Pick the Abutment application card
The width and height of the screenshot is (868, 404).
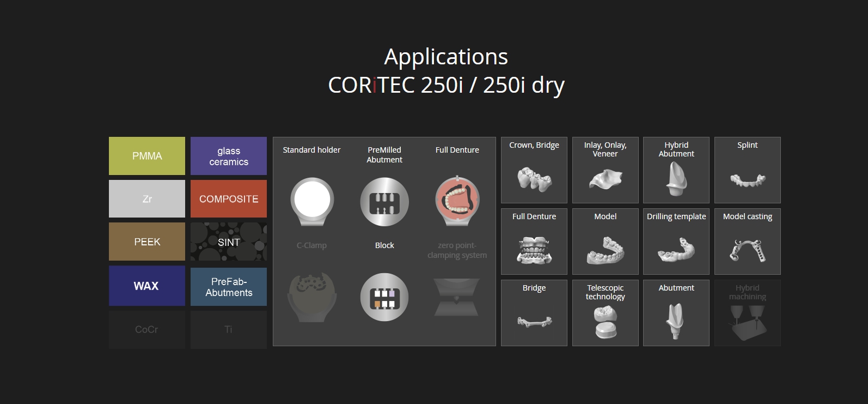pos(676,313)
